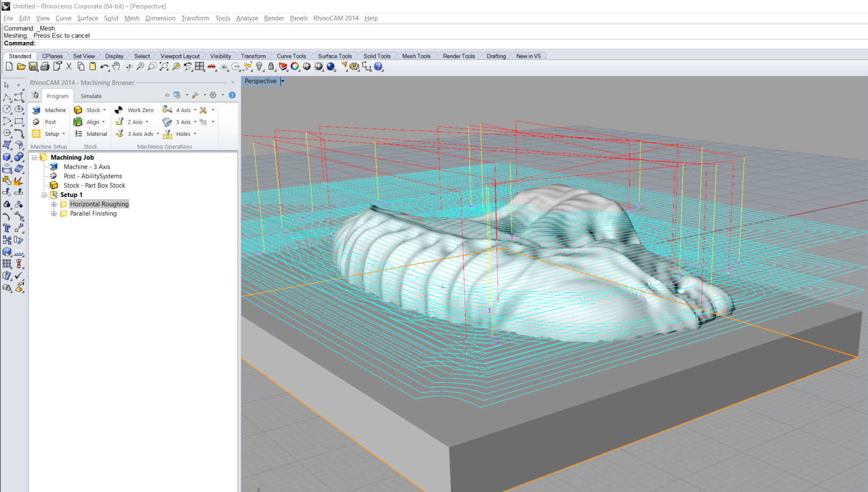The width and height of the screenshot is (868, 492).
Task: Select the Program tab
Action: [57, 96]
